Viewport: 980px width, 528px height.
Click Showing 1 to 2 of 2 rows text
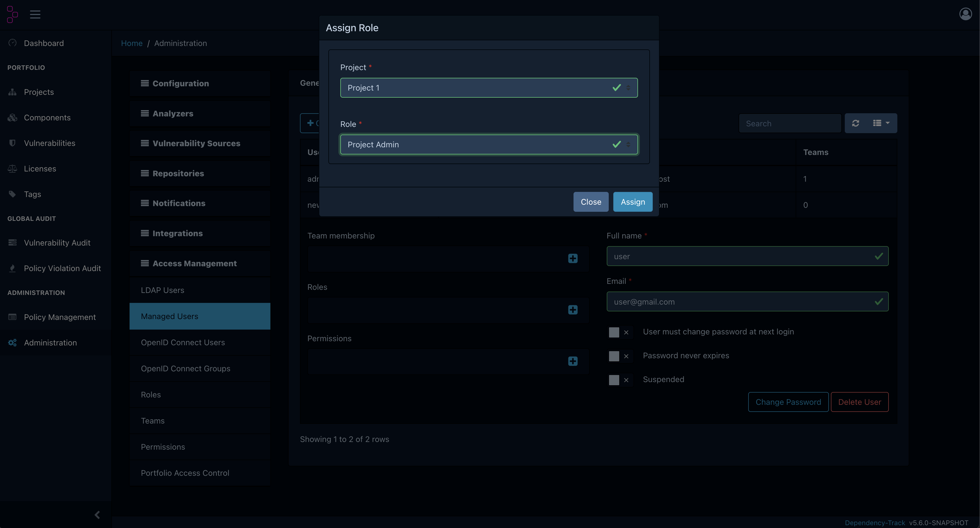point(344,439)
